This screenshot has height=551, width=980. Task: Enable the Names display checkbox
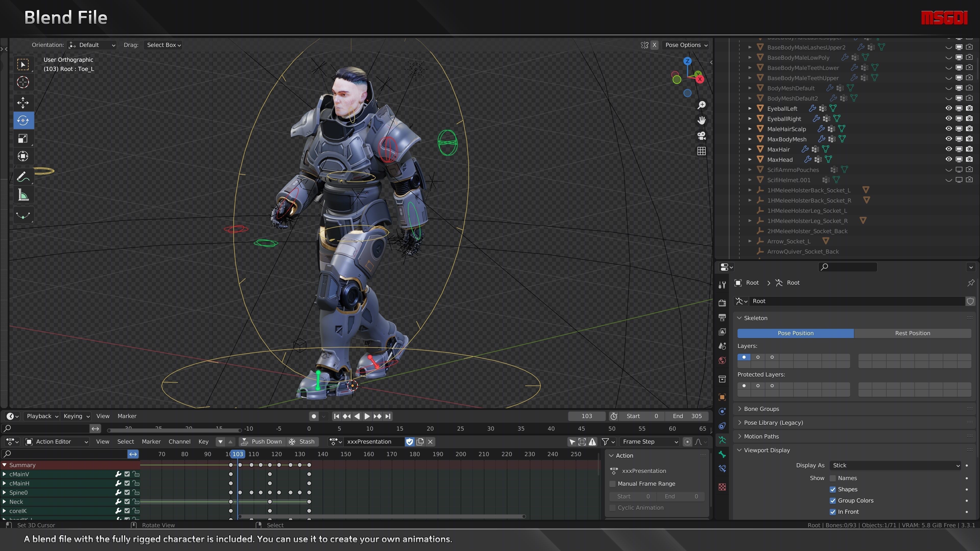[833, 478]
